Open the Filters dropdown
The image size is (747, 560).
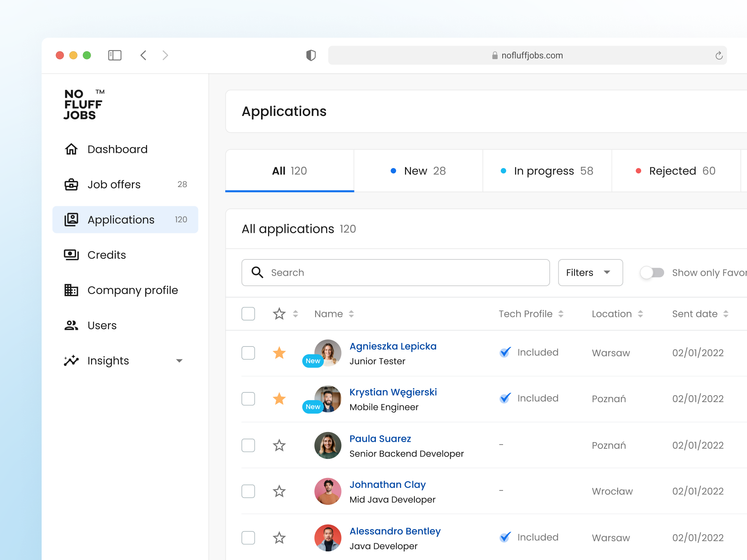coord(590,272)
